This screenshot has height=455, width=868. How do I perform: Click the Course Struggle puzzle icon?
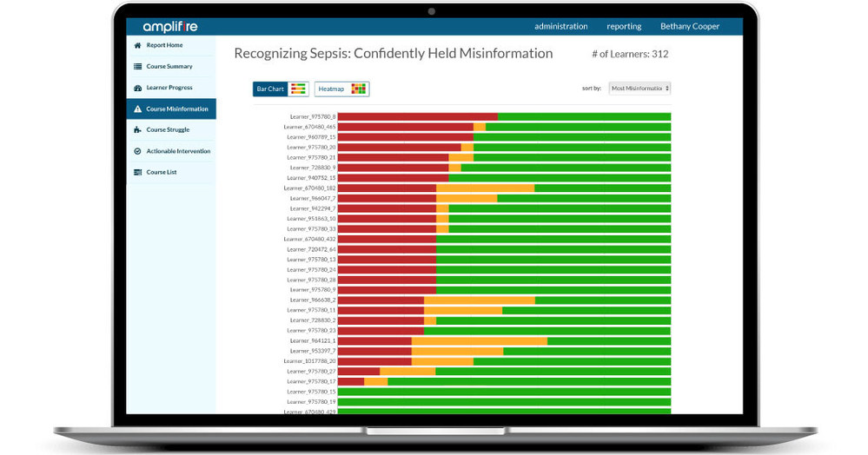click(137, 130)
